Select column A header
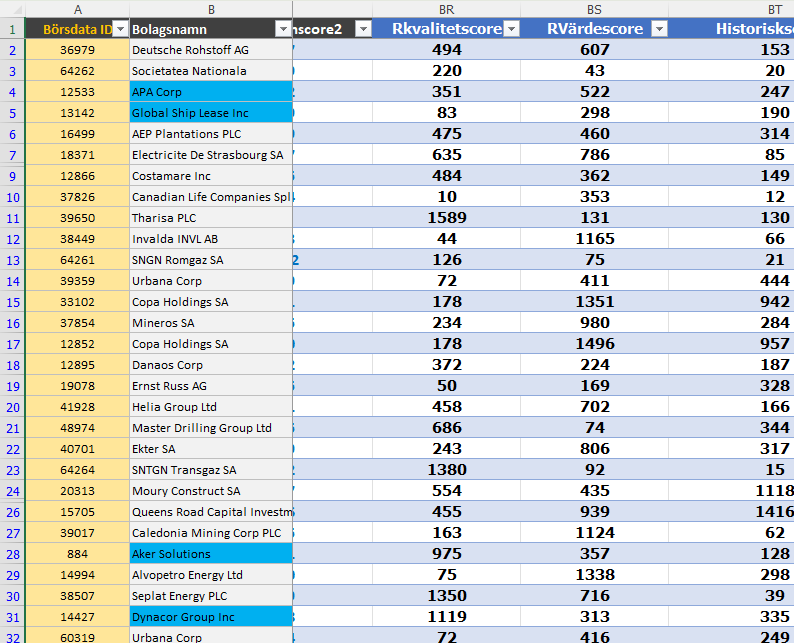This screenshot has width=794, height=643. [77, 10]
